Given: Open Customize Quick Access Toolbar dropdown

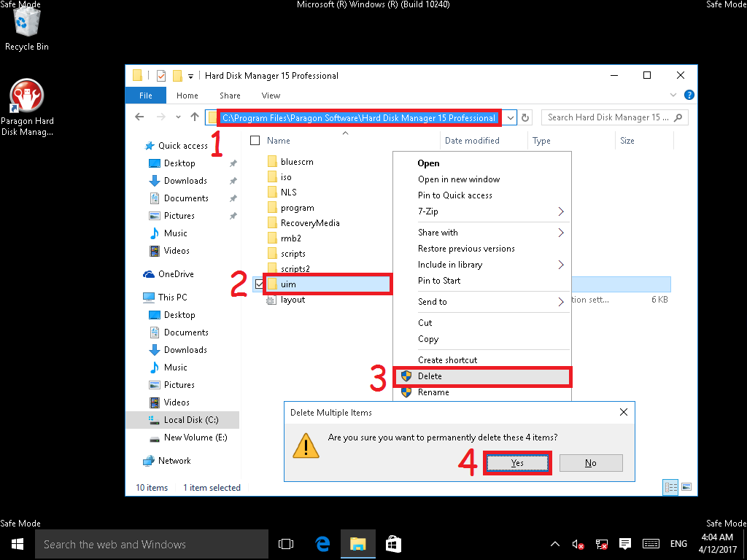Looking at the screenshot, I should pyautogui.click(x=190, y=76).
